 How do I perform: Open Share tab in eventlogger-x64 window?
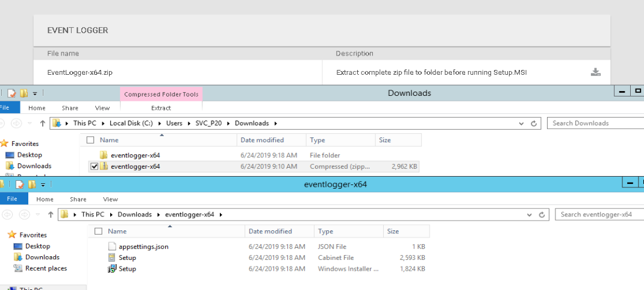(78, 199)
